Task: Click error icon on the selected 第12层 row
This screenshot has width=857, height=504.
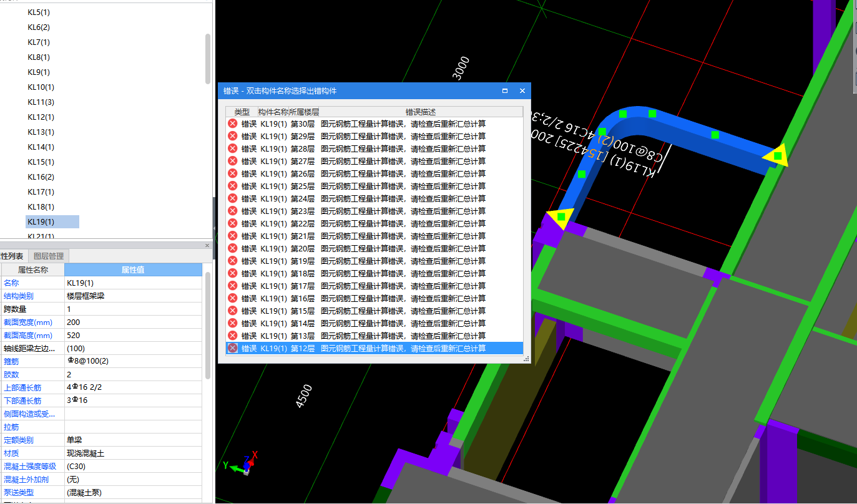Action: (233, 348)
